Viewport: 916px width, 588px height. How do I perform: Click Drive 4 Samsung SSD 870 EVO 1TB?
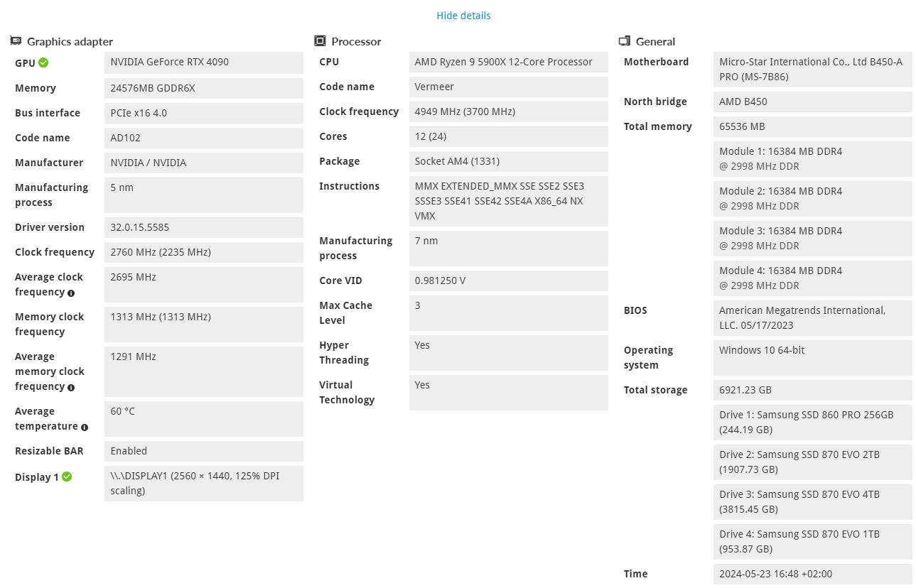click(x=813, y=542)
